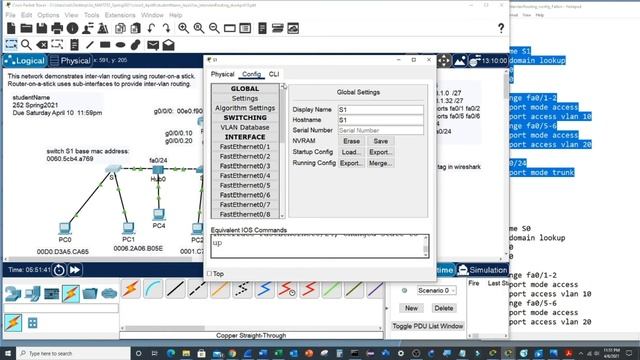Select the End Devices category

[32, 293]
